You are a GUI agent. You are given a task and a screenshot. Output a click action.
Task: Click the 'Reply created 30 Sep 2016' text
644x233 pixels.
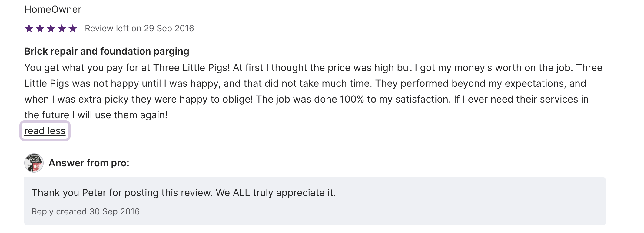(x=85, y=211)
